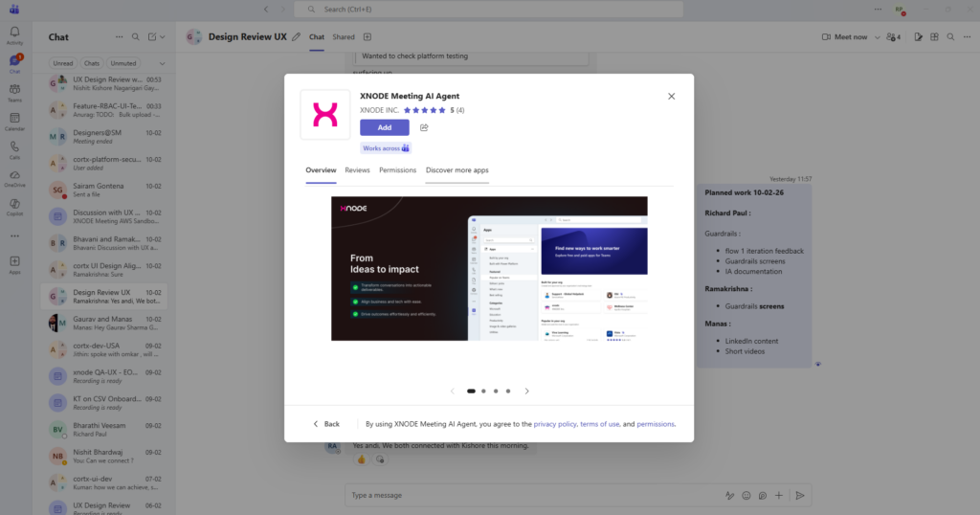Close the XNODE Meeting AI Agent dialog
Image resolution: width=980 pixels, height=515 pixels.
(x=671, y=96)
